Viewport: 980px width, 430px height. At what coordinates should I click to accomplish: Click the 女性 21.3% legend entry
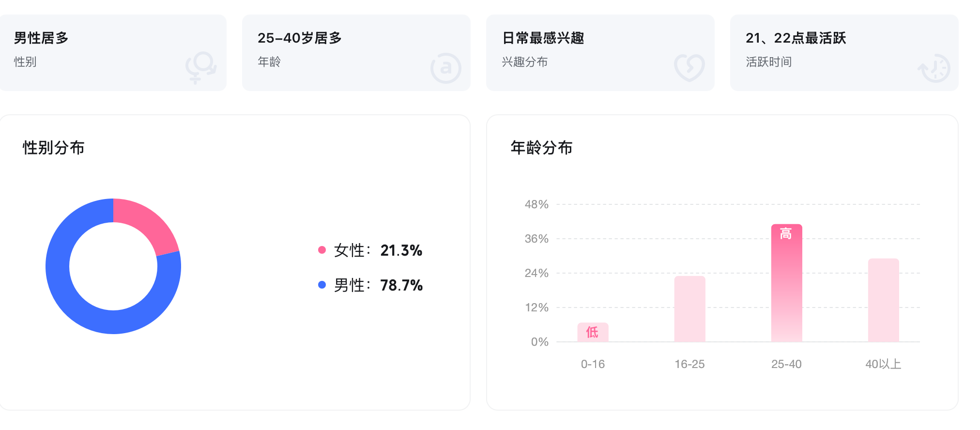378,250
